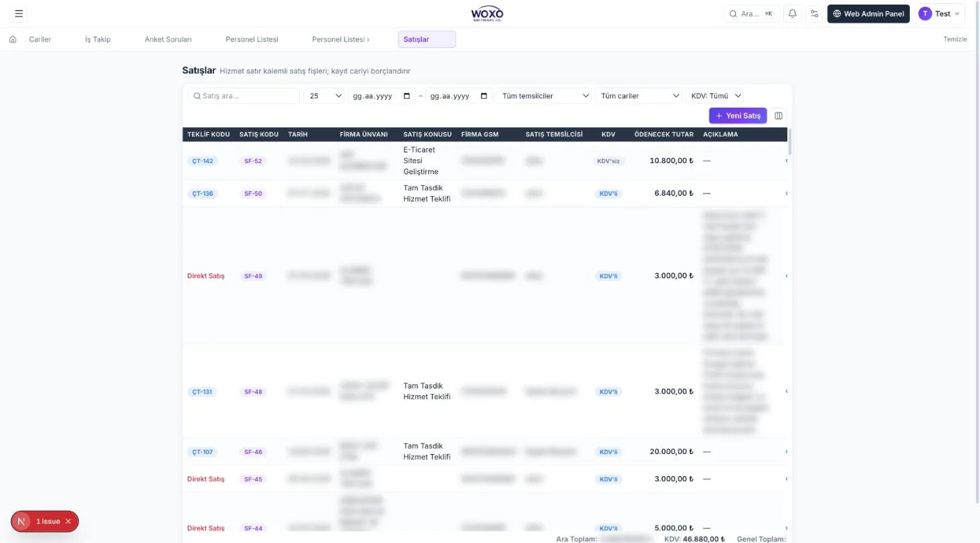Go to home via house icon
980x543 pixels.
coord(13,39)
